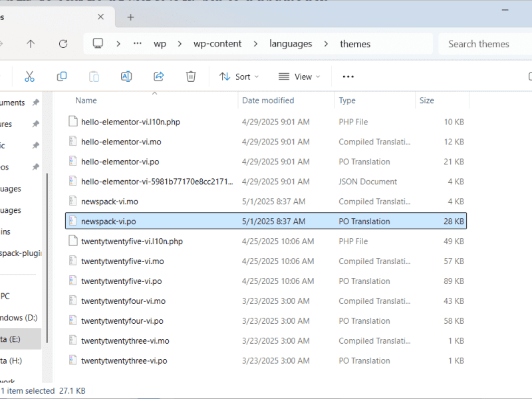
Task: Refresh the current folder view
Action: [63, 44]
